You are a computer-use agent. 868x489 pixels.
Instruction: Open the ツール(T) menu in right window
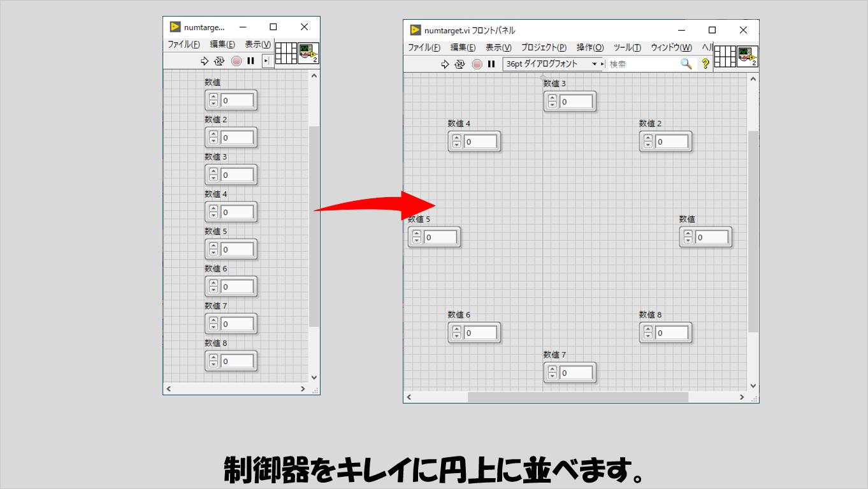(x=627, y=48)
